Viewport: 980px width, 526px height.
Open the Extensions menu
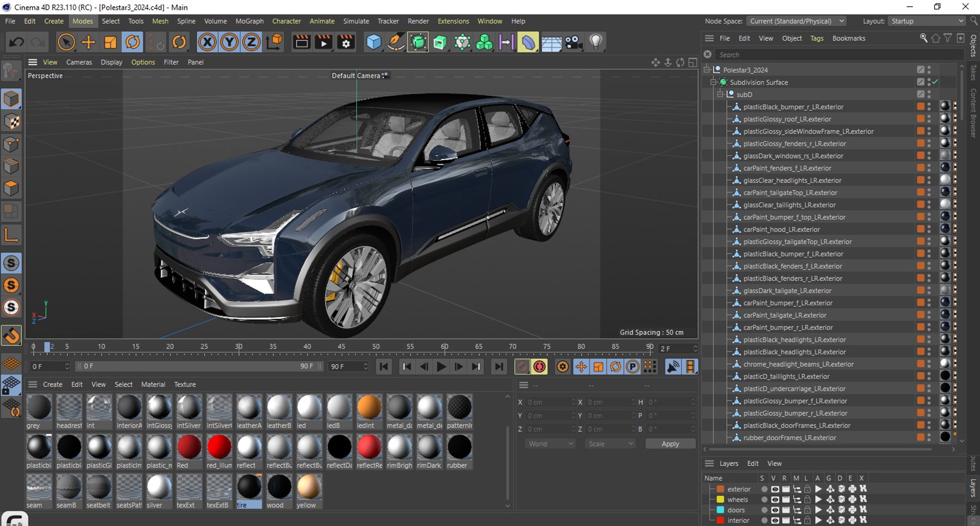[453, 21]
